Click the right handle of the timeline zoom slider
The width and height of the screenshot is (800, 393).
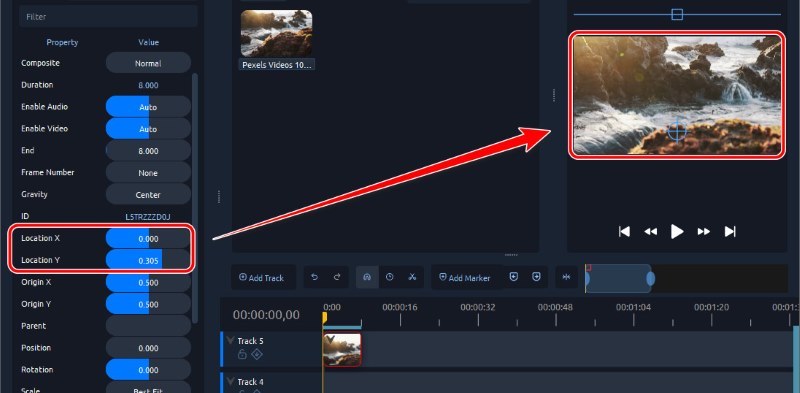point(651,279)
